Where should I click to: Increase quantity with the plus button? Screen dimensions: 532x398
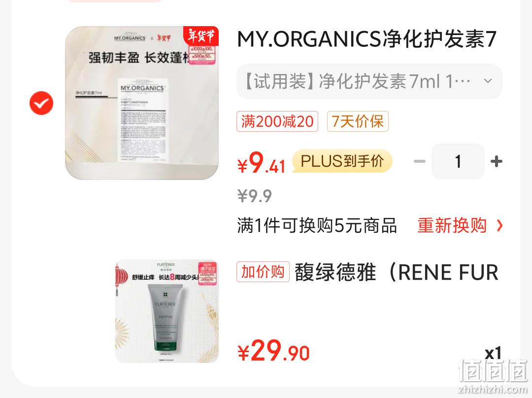(497, 161)
